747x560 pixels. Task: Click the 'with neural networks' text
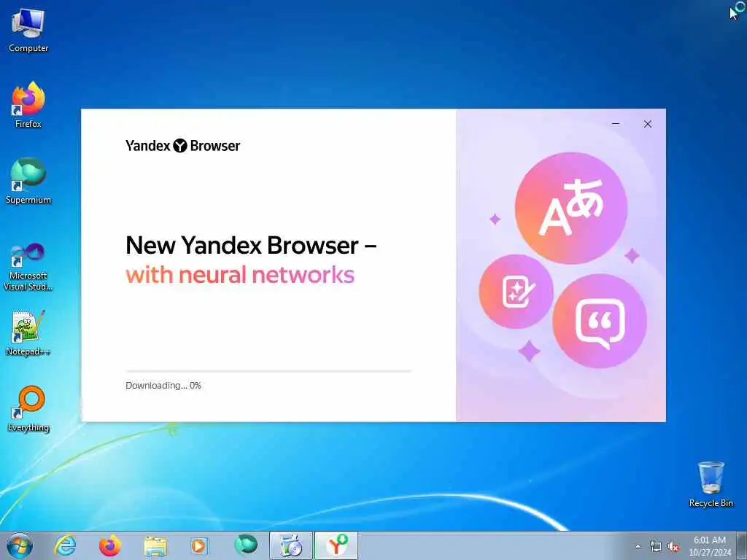pyautogui.click(x=240, y=275)
